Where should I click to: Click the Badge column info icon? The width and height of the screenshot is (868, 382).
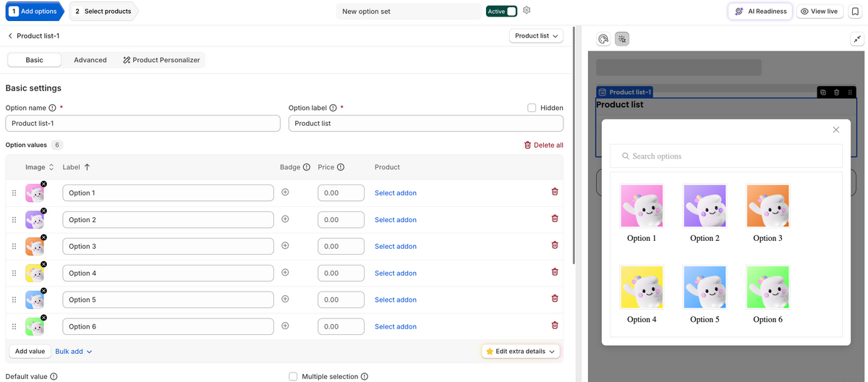[x=307, y=167]
